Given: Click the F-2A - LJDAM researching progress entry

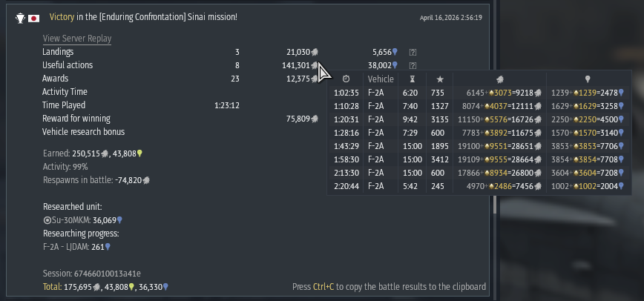Looking at the screenshot, I should 74,247.
